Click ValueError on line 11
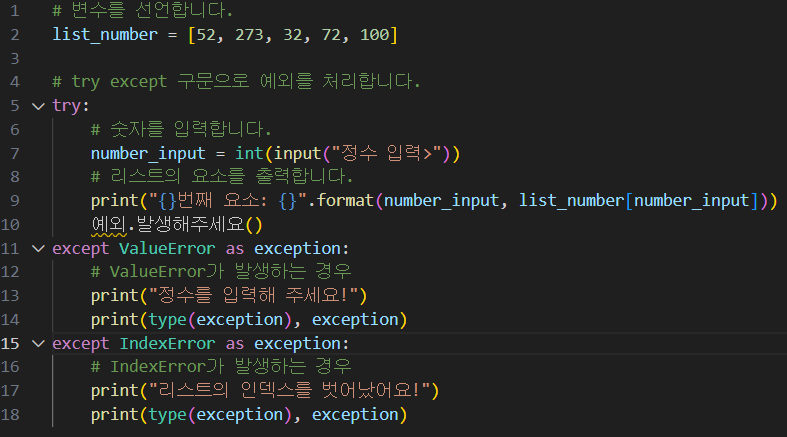 [x=167, y=249]
